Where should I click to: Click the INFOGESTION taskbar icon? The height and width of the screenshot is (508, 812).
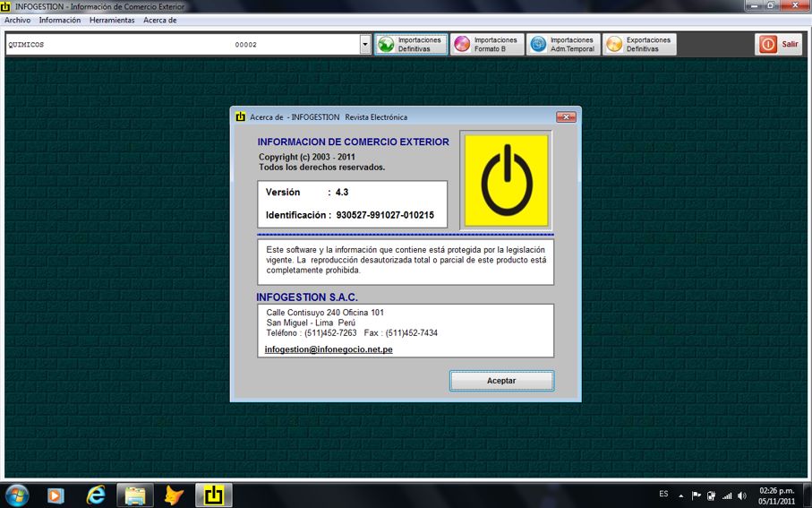tap(214, 495)
